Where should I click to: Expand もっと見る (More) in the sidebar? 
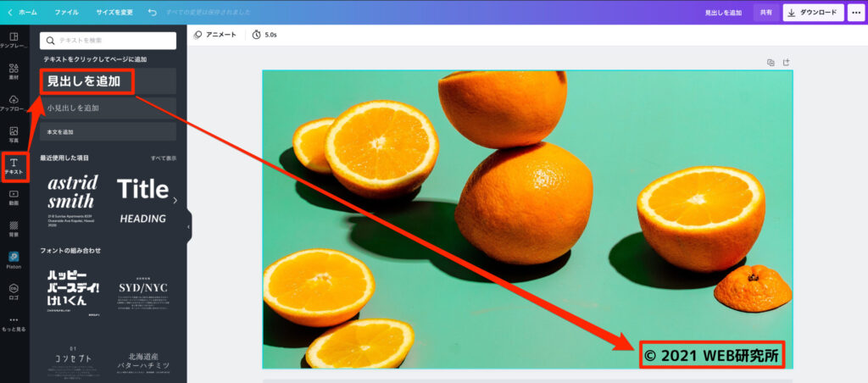coord(14,323)
